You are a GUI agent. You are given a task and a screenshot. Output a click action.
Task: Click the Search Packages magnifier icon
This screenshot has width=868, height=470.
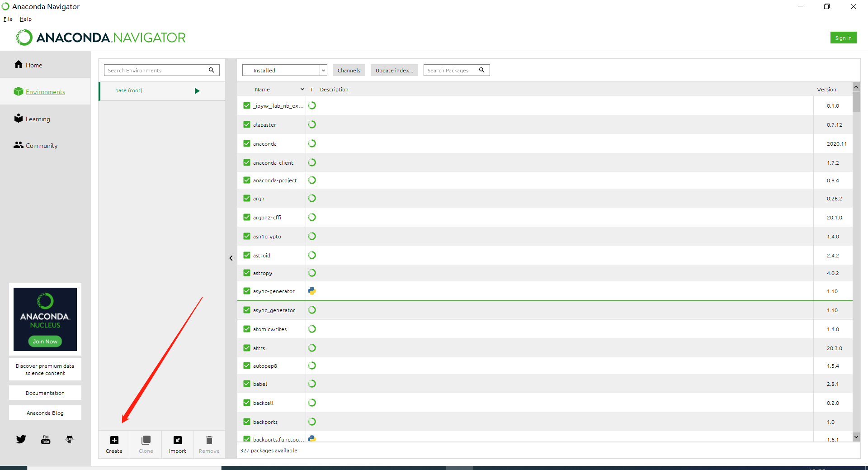[482, 70]
